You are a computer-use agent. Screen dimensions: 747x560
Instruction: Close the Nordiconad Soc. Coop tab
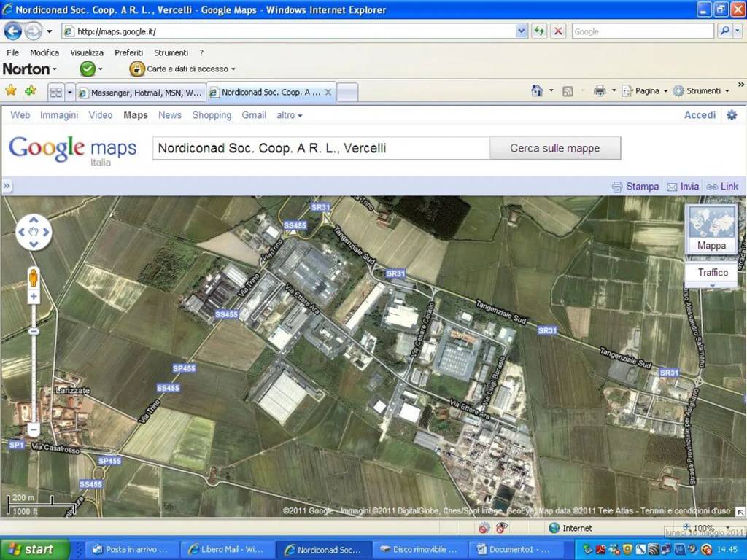328,92
